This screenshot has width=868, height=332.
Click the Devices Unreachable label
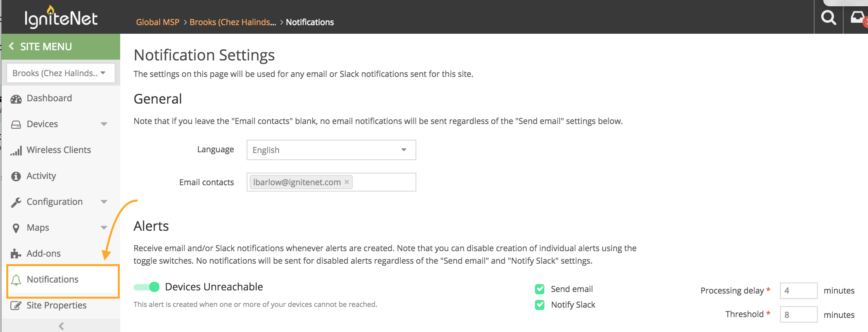click(214, 287)
